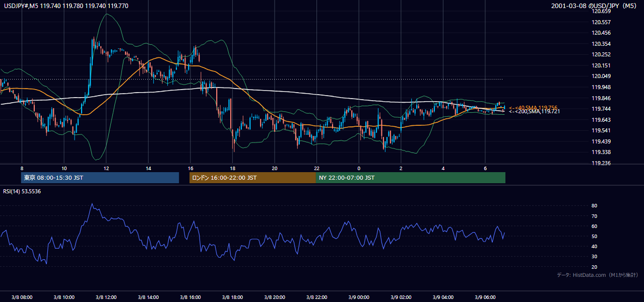Click the chart title '2001-03-08 のUSD/JPY (M5)'
The width and height of the screenshot is (644, 302).
[595, 6]
